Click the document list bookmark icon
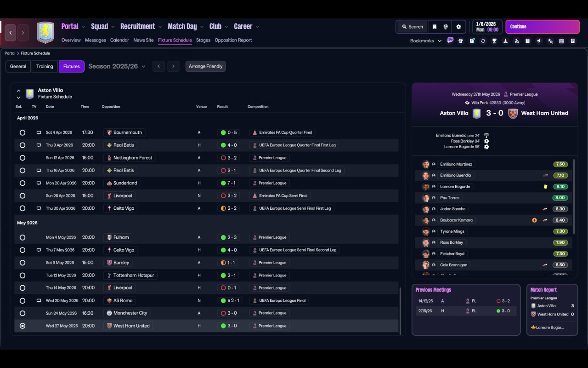Viewport: 588px width, 368px height. coord(528,41)
